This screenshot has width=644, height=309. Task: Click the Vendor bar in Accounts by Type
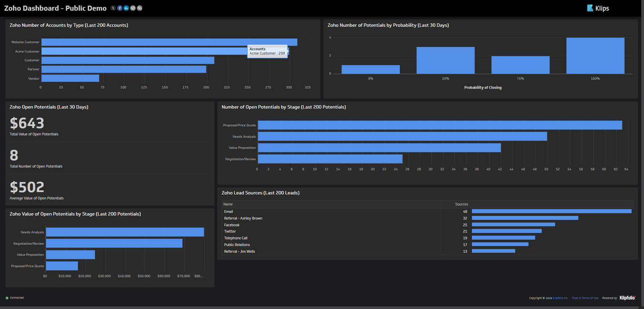[70, 78]
